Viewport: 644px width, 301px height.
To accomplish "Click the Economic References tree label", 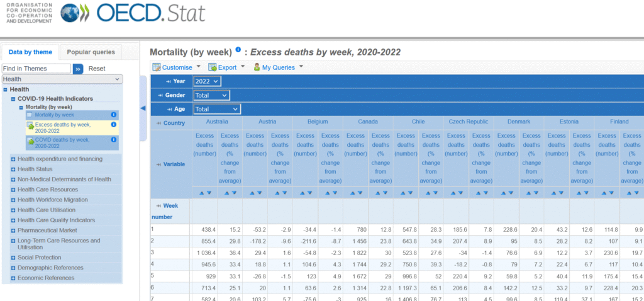I will tap(46, 278).
